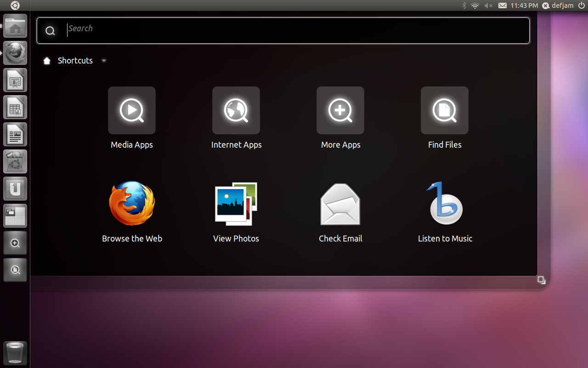Open the 11:43 PM clock menu

(524, 6)
